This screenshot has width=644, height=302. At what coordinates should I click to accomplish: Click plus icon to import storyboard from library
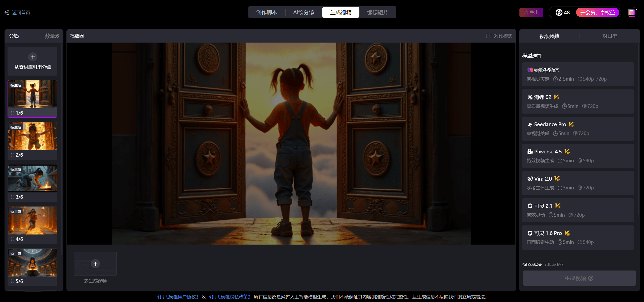click(x=33, y=57)
